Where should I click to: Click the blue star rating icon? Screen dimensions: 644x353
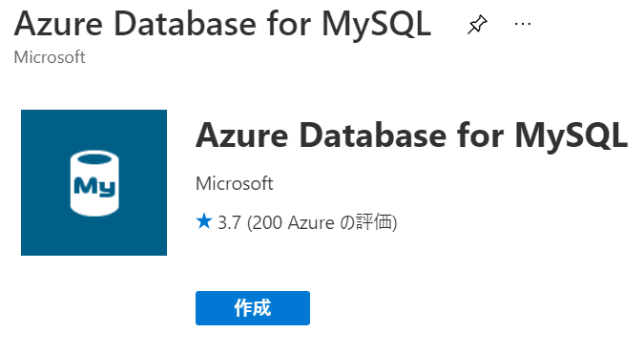pyautogui.click(x=204, y=222)
